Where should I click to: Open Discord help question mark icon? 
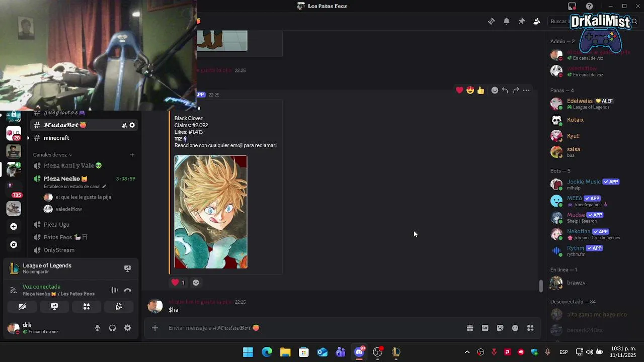589,6
